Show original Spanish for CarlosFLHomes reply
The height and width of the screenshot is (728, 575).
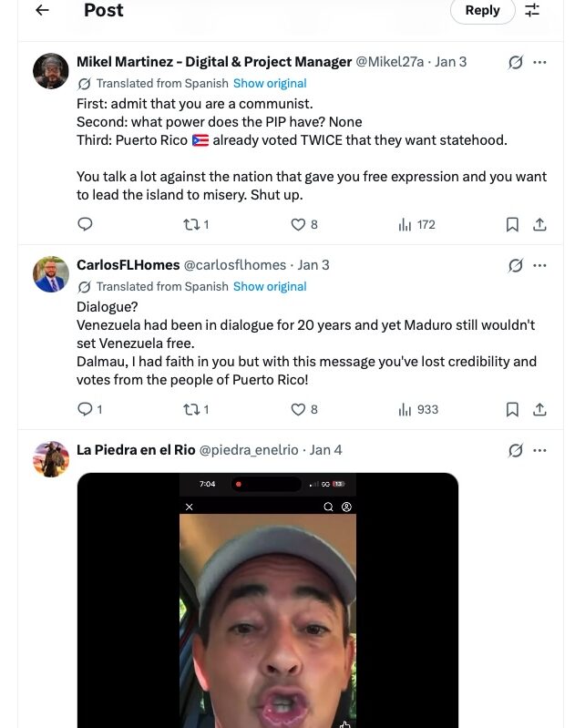(270, 286)
